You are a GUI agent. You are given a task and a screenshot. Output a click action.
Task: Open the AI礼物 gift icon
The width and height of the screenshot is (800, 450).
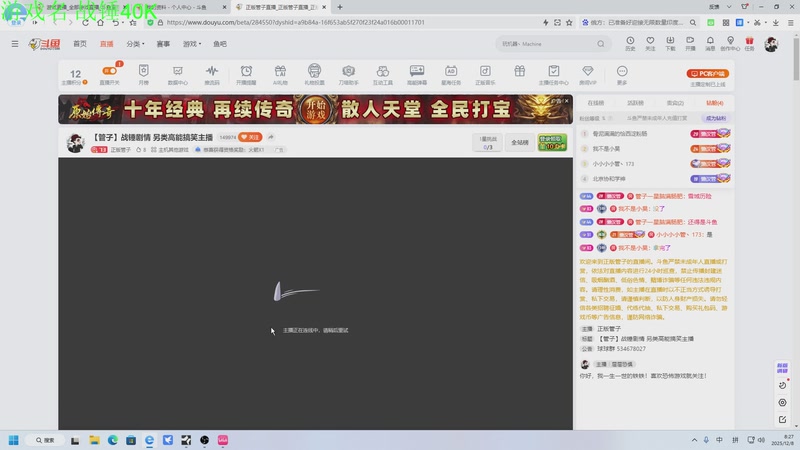tap(280, 74)
